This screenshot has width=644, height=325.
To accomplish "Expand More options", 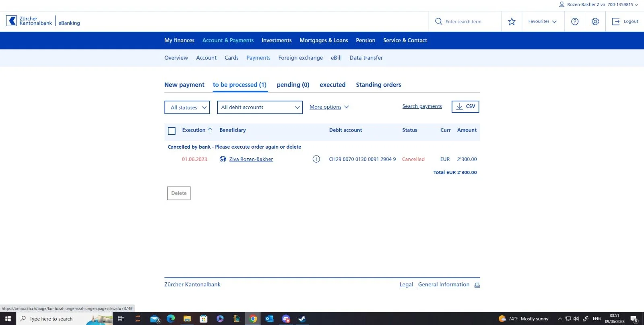I will coord(329,107).
